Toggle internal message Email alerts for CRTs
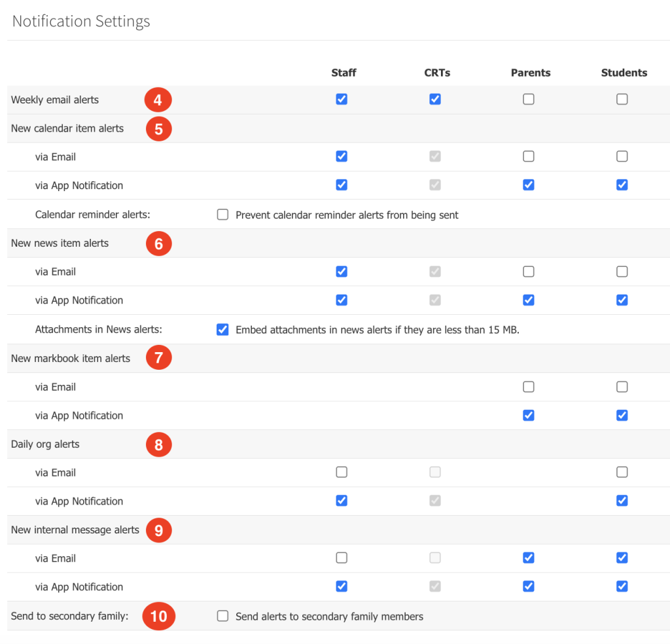 [x=435, y=558]
